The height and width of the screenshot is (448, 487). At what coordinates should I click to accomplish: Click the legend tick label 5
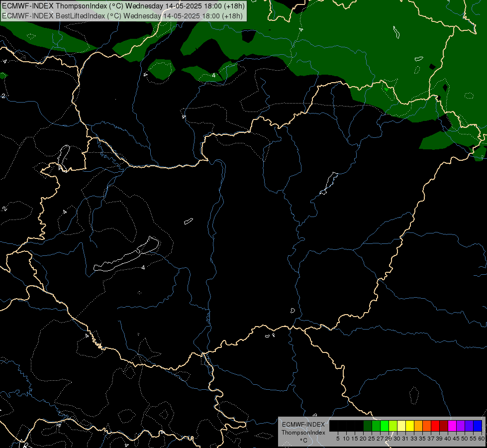pos(338,439)
